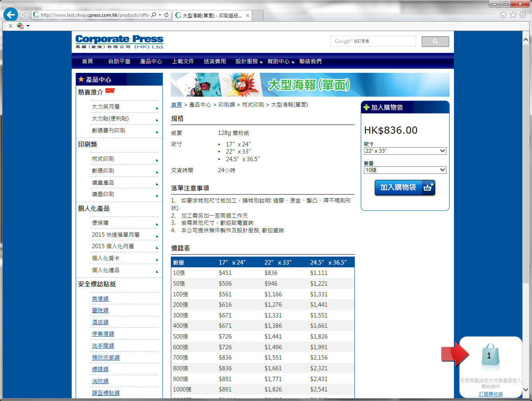
Task: Open the browser Tools gear icon
Action: [x=522, y=15]
